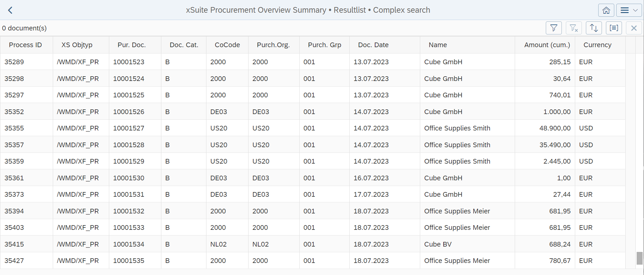Image resolution: width=644 pixels, height=275 pixels.
Task: Expand the hamburger menu dropdown
Action: (x=629, y=10)
